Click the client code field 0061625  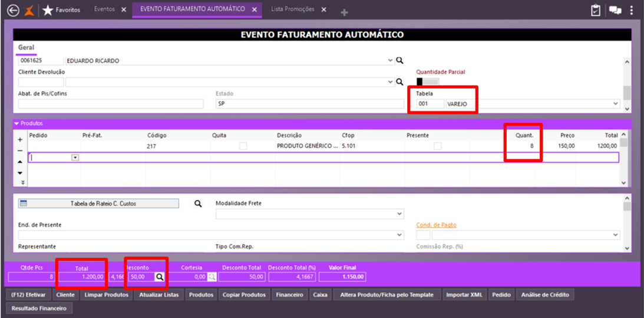tap(41, 61)
